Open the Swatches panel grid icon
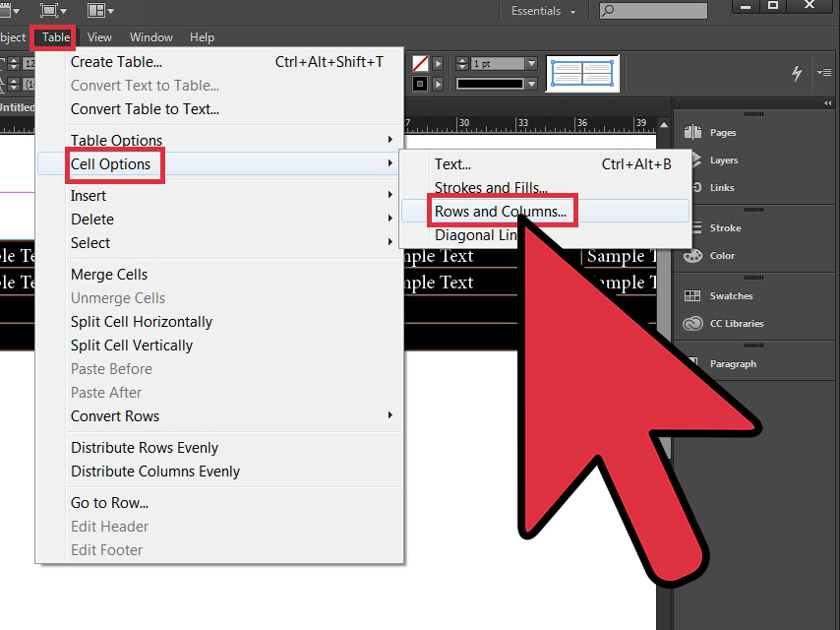Image resolution: width=840 pixels, height=630 pixels. [692, 295]
